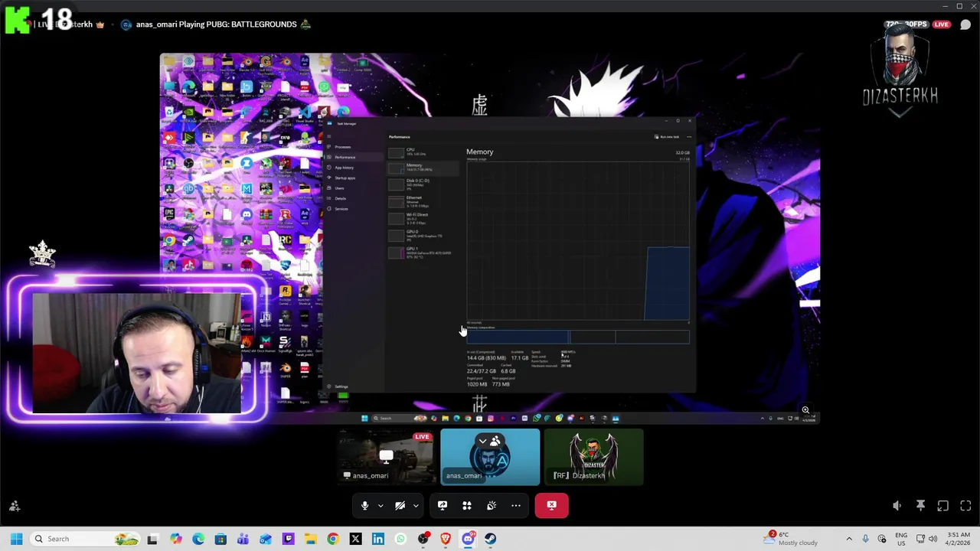
Task: Click the taskbar Search box
Action: (x=84, y=539)
